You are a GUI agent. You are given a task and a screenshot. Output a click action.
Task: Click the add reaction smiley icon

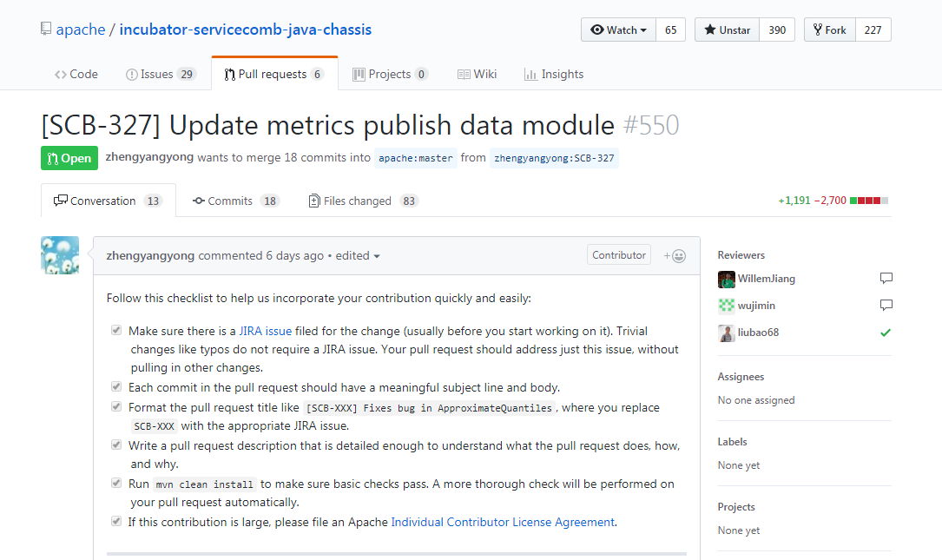point(675,255)
